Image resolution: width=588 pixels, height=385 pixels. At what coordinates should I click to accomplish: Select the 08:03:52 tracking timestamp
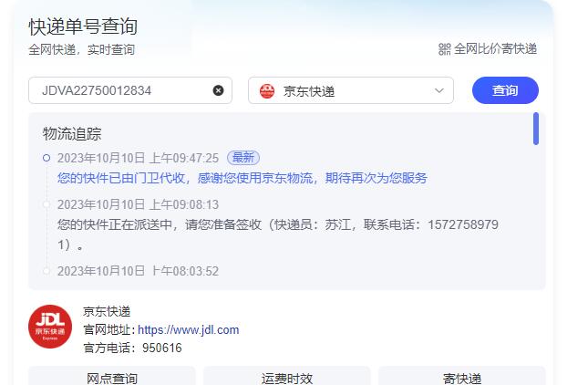pos(138,271)
